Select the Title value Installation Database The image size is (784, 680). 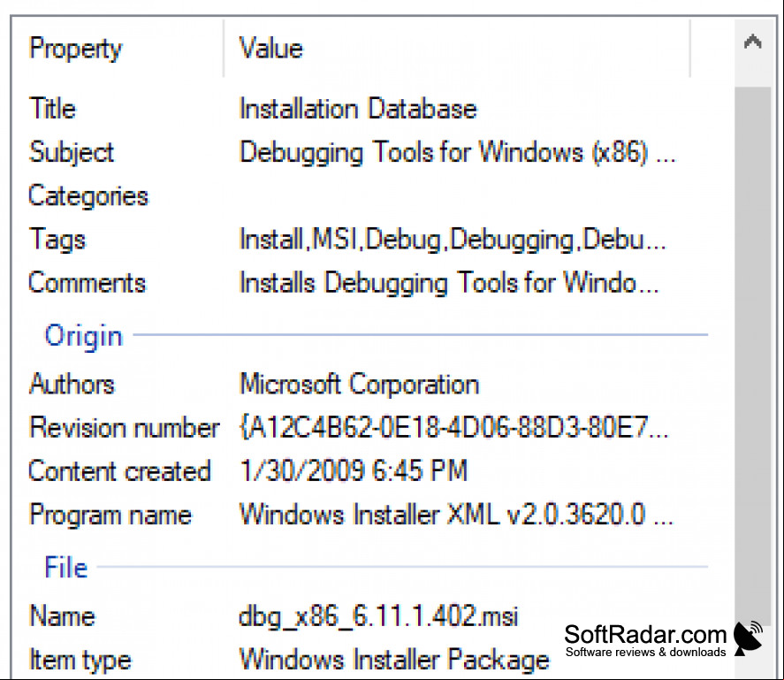358,109
